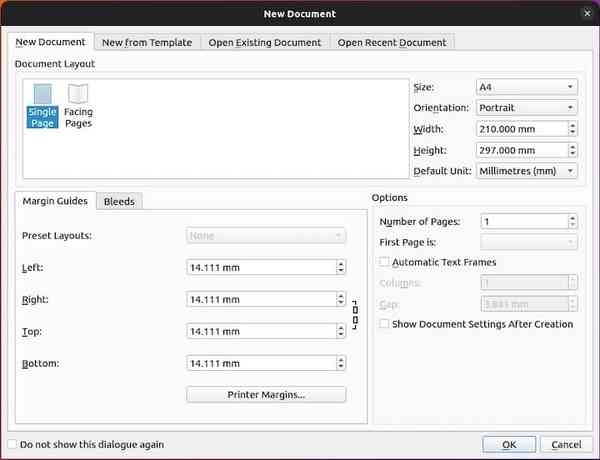Increase the Number of Pages value

(571, 218)
